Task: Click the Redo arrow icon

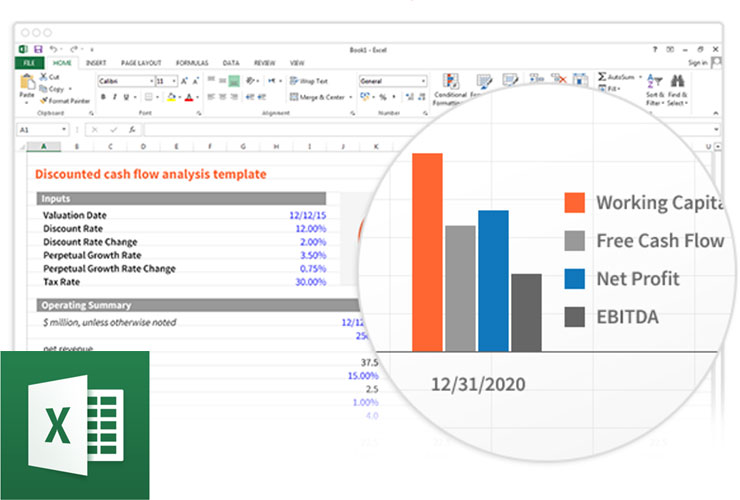Action: [x=74, y=49]
